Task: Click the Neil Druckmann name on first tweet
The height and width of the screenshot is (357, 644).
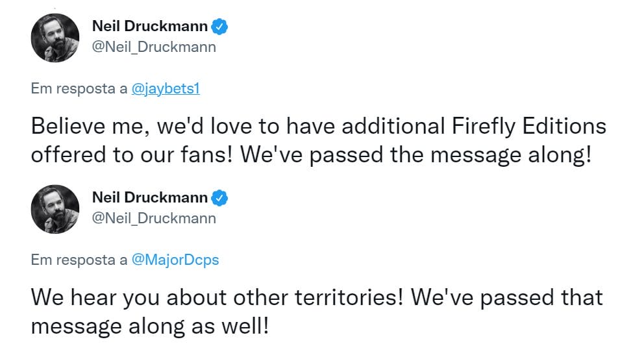Action: 150,27
